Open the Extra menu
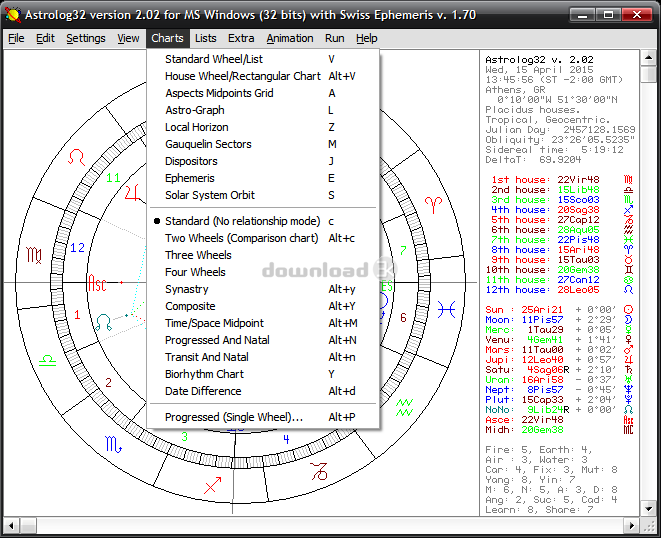Image resolution: width=661 pixels, height=538 pixels. click(x=241, y=38)
